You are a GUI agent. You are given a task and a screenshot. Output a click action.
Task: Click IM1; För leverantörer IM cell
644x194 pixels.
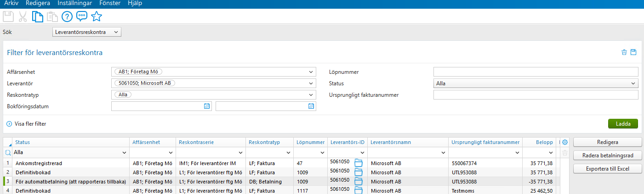(211, 163)
